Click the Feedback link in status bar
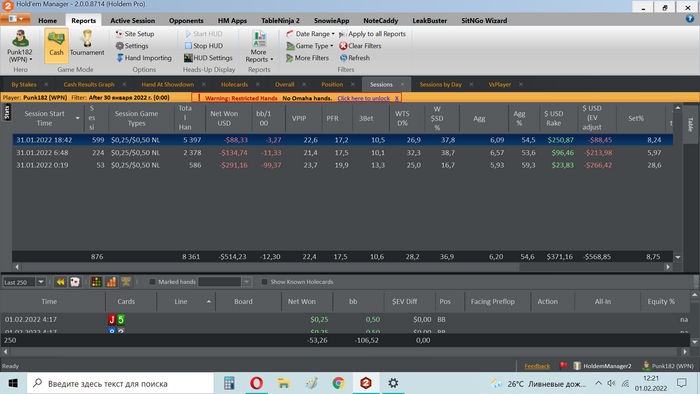Image resolution: width=700 pixels, height=394 pixels. tap(537, 366)
